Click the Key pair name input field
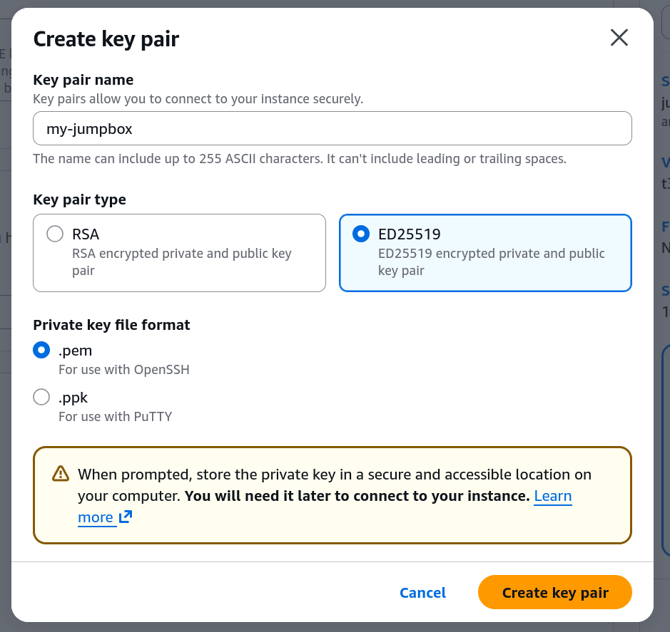 332,128
